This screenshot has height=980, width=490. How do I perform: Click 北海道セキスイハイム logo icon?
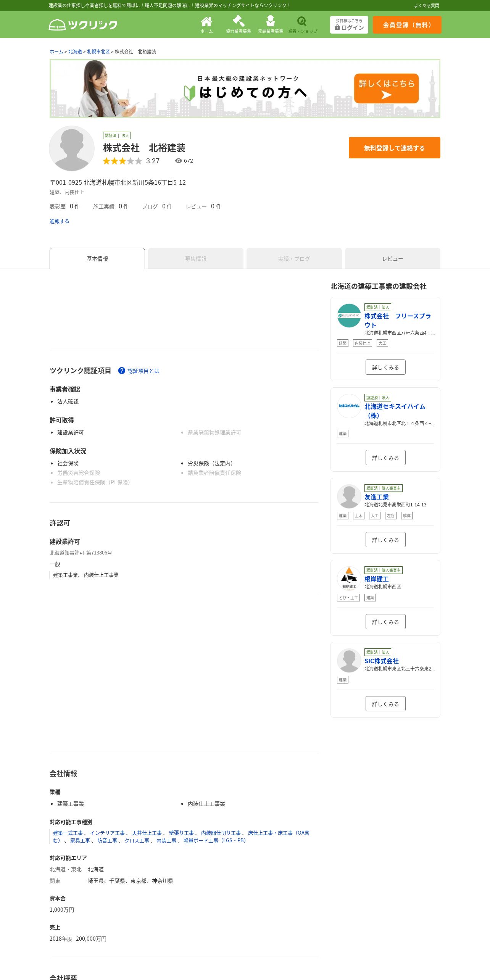pyautogui.click(x=349, y=406)
